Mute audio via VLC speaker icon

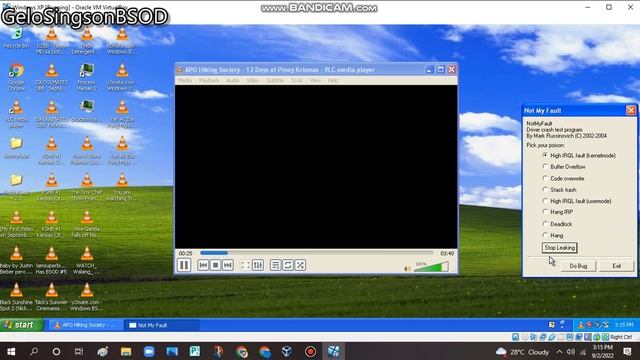click(407, 269)
